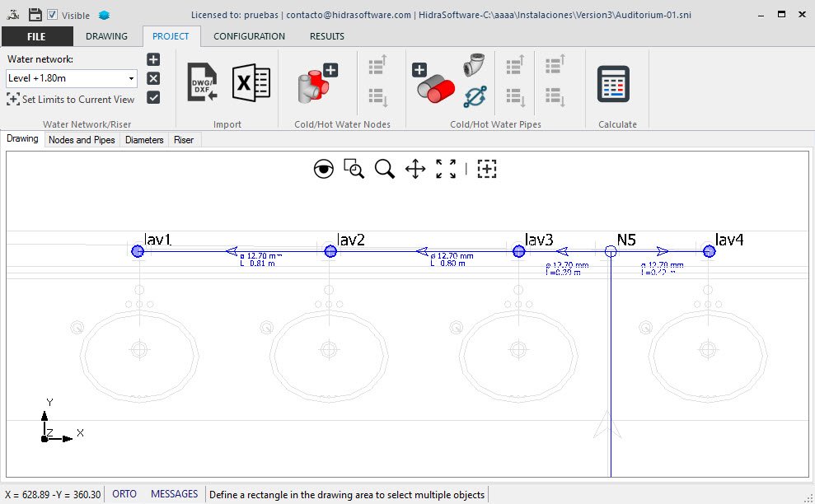Open the Level +1.80m dropdown

click(x=132, y=78)
